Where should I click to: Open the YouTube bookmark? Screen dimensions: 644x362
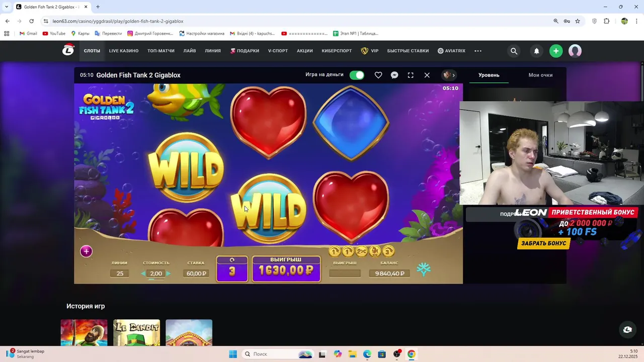pyautogui.click(x=54, y=34)
